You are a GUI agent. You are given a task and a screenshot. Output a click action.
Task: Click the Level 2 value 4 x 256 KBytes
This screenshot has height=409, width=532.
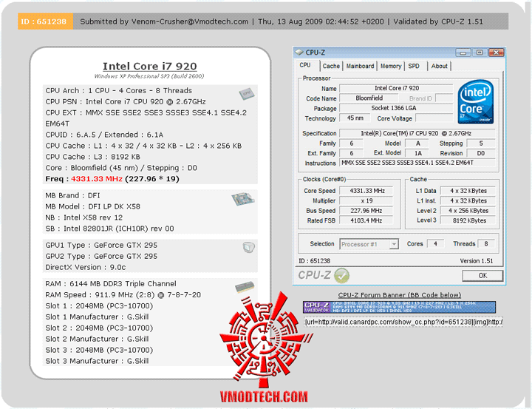[x=468, y=211]
